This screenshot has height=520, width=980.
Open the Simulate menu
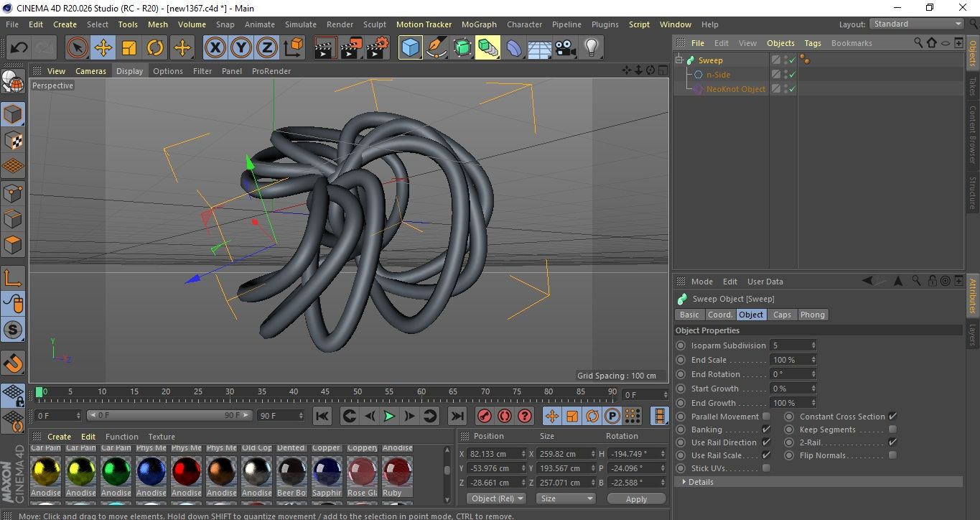click(300, 24)
